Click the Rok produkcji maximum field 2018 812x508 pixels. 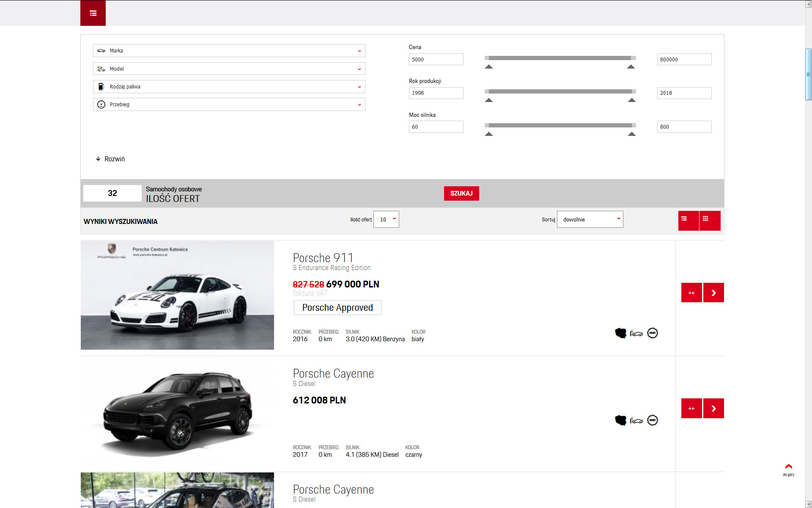[684, 93]
